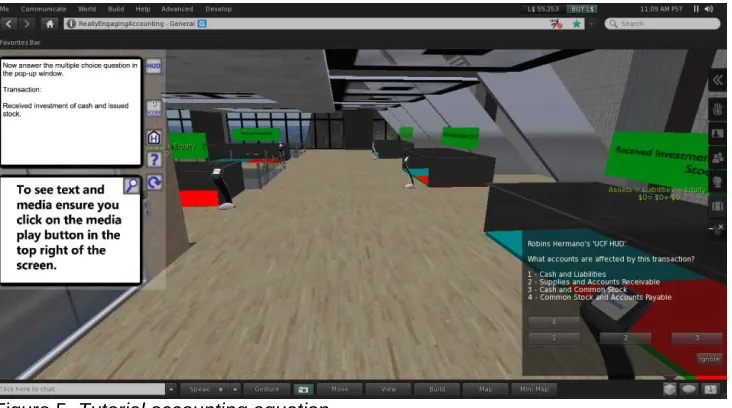Click the object cube icon in bottom bar
The height and width of the screenshot is (408, 732).
669,389
